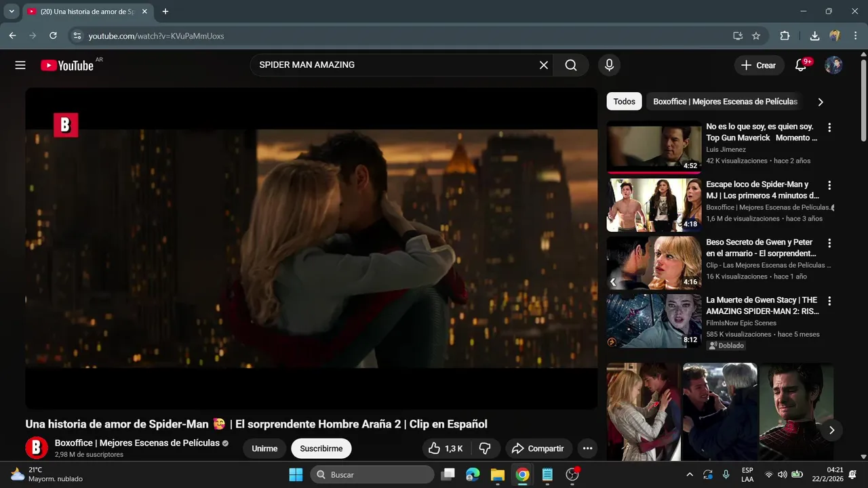Open Chrome three-dot menu
The image size is (868, 488).
(x=855, y=36)
